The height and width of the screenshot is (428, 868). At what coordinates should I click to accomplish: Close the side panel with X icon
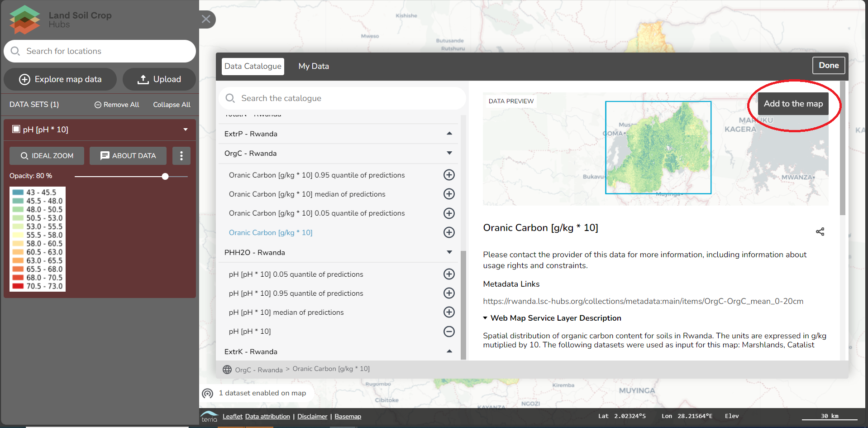[206, 19]
